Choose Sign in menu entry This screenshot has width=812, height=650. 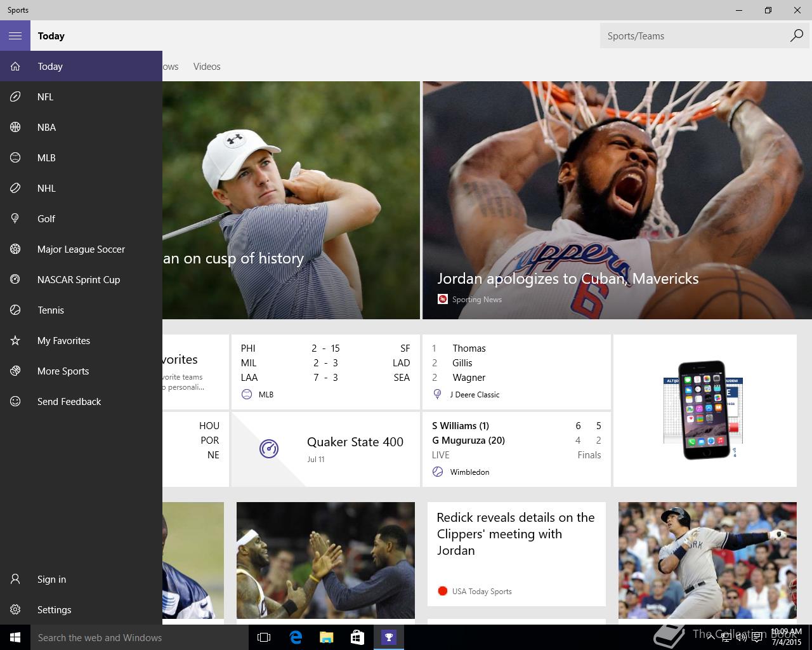point(81,579)
